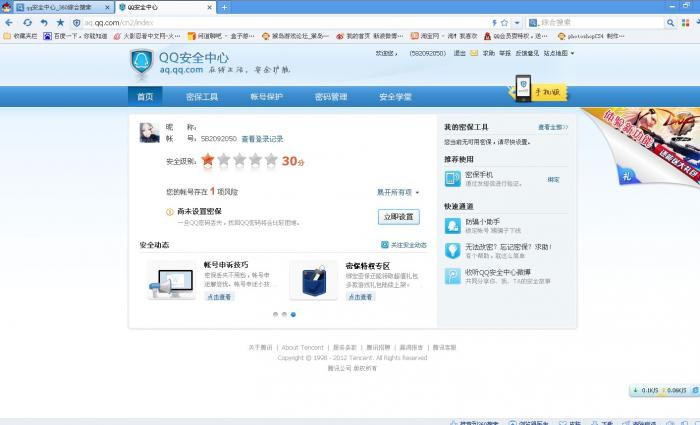The height and width of the screenshot is (425, 700).
Task: Expand the 站点地图 dropdown
Action: click(x=558, y=53)
